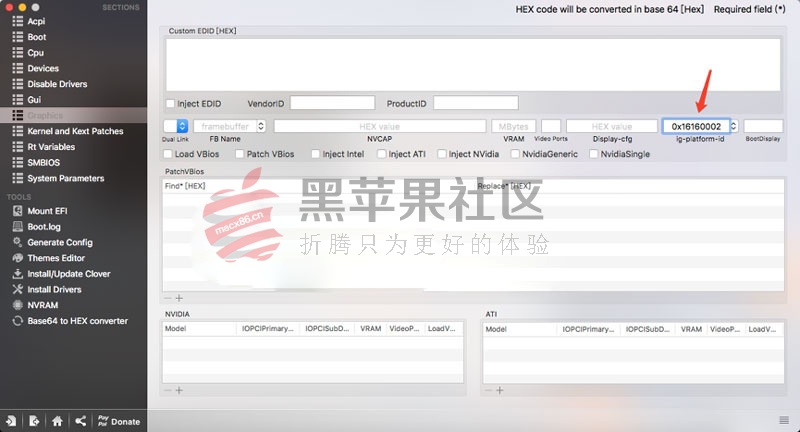
Task: Click the BootDisplay field
Action: click(763, 126)
